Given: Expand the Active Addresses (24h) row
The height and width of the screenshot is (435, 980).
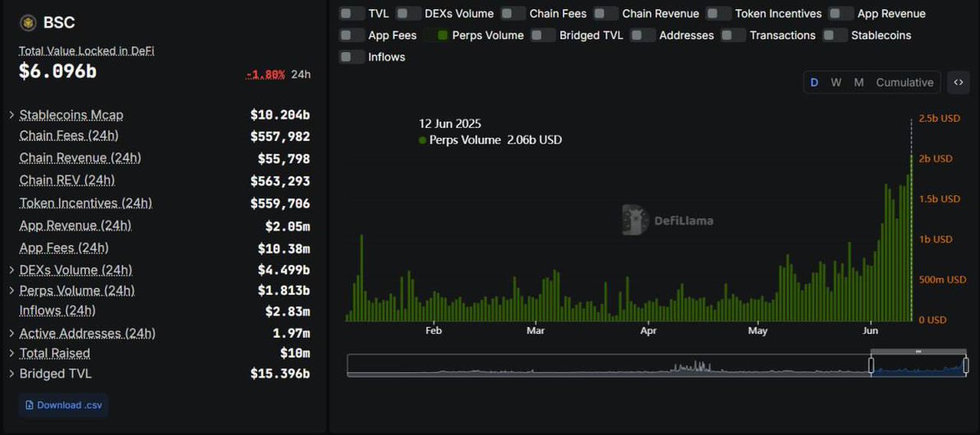Looking at the screenshot, I should click(x=11, y=333).
